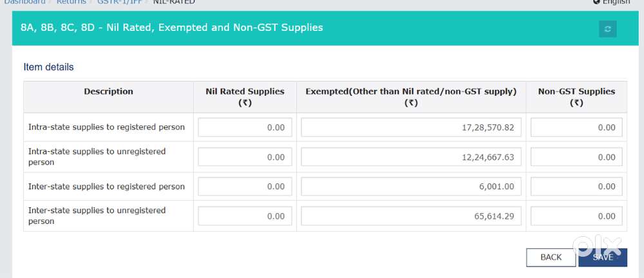644x278 pixels.
Task: Select Non-GST field for intra-state registered person
Action: point(576,127)
